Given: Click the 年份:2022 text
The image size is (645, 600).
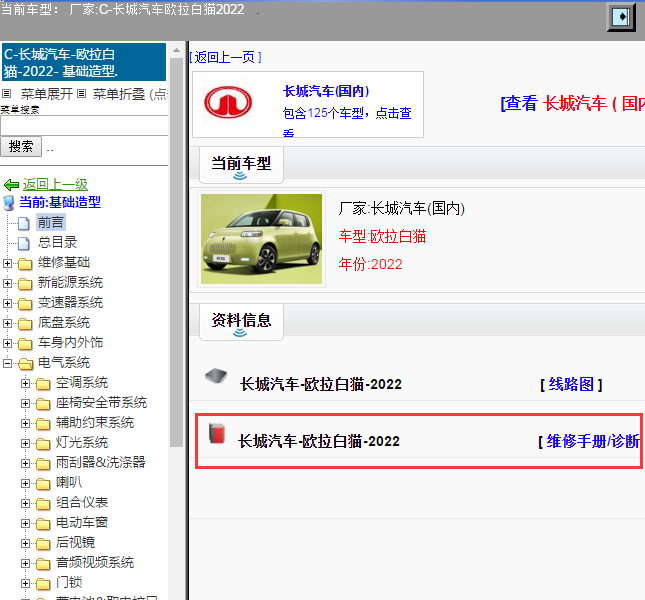Looking at the screenshot, I should click(370, 264).
